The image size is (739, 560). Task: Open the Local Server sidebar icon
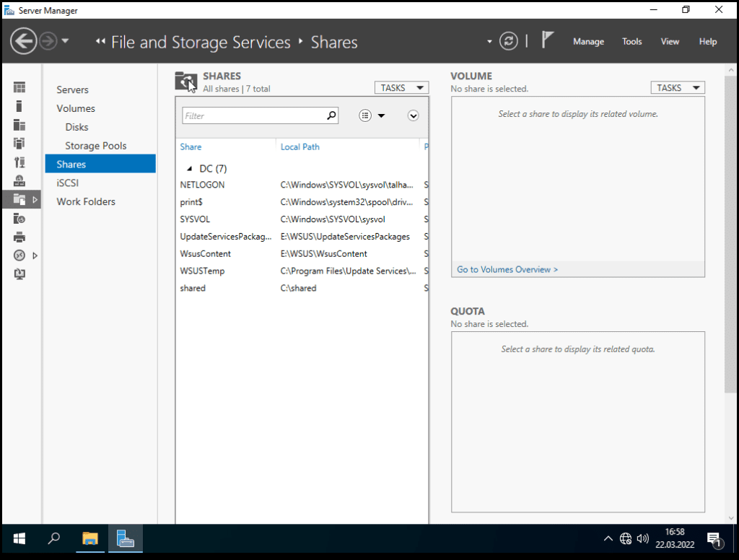pyautogui.click(x=19, y=106)
